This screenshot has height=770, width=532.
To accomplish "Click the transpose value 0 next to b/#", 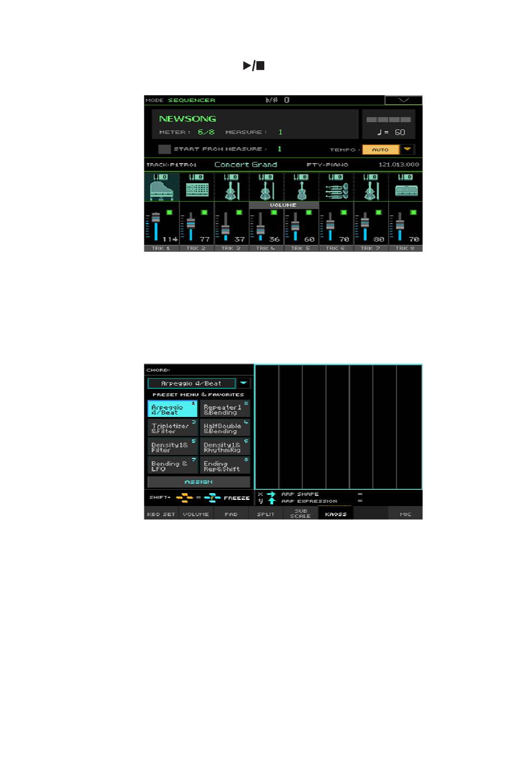I will pos(287,100).
